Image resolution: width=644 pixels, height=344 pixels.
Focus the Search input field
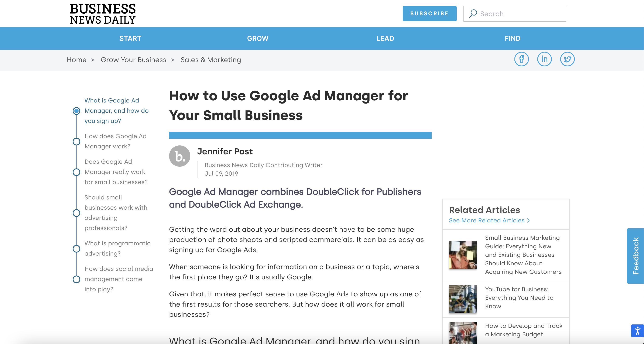515,14
